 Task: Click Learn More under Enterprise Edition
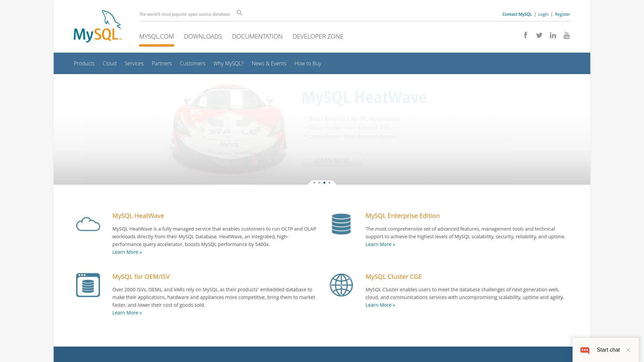tap(380, 244)
